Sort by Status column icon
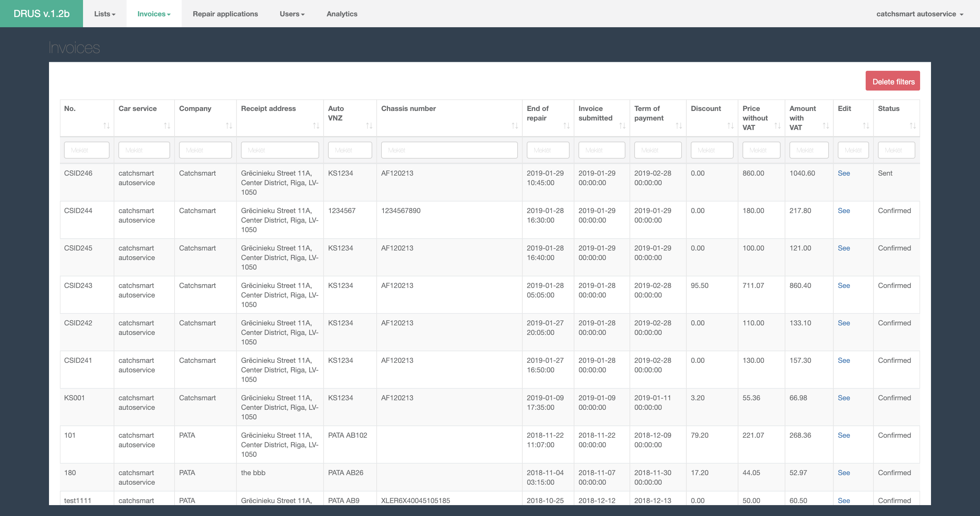This screenshot has height=516, width=980. coord(913,126)
